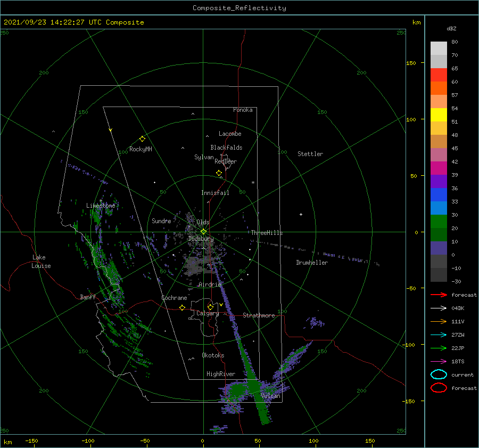
Task: Click the 18TS legend text
Action: [458, 362]
